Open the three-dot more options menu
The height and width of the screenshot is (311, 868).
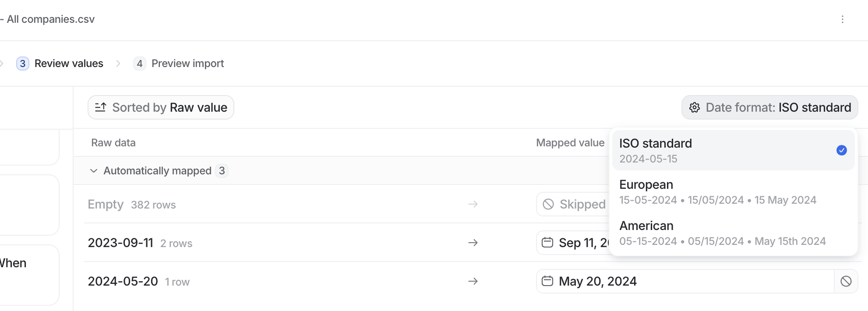click(x=842, y=19)
